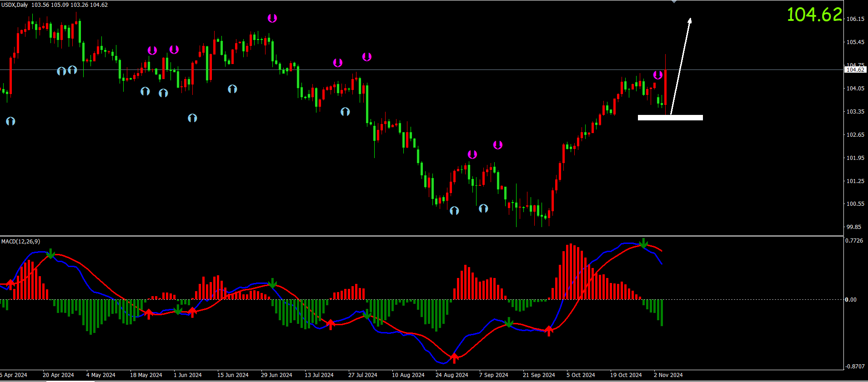Select the red arrow at MACD's lowest trough
Screen dimensions: 868x382
454,358
